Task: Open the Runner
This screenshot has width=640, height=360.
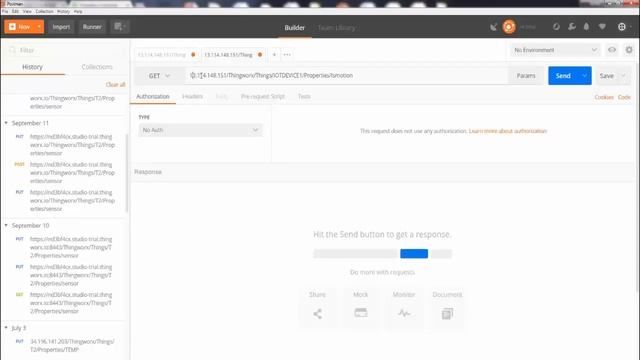Action: click(x=92, y=27)
